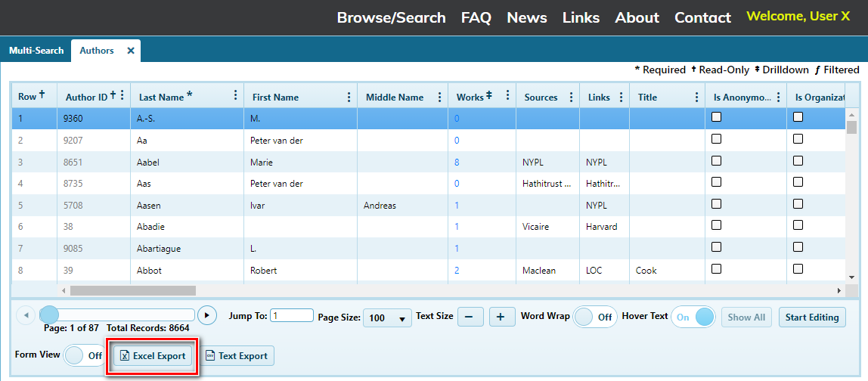Viewport: 868px width, 381px height.
Task: Click the page navigation slider handle
Action: coord(49,315)
